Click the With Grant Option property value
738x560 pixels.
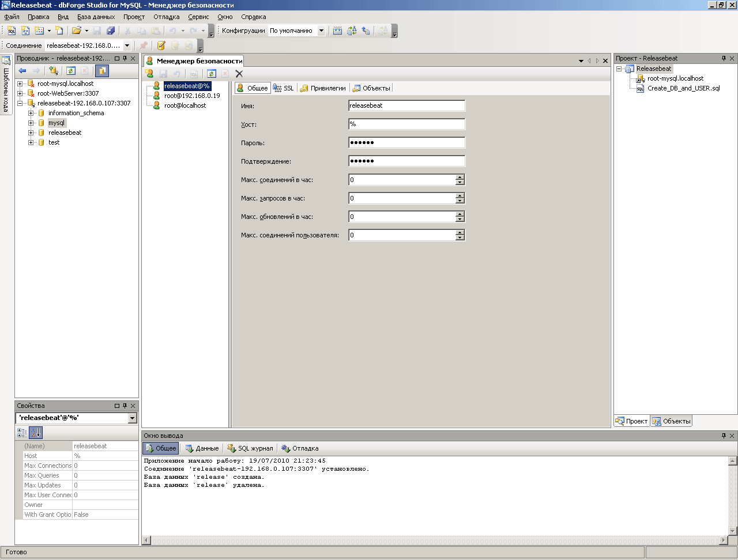point(105,514)
